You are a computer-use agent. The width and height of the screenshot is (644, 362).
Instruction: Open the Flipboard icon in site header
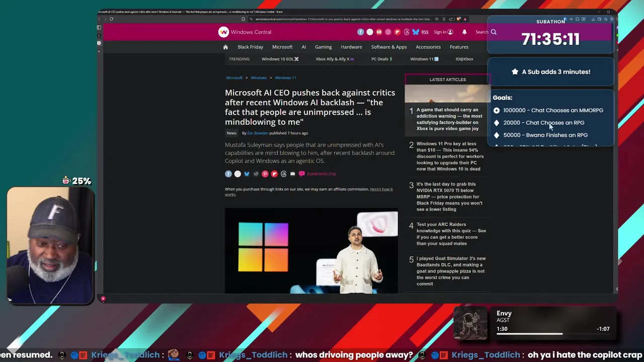[x=397, y=32]
